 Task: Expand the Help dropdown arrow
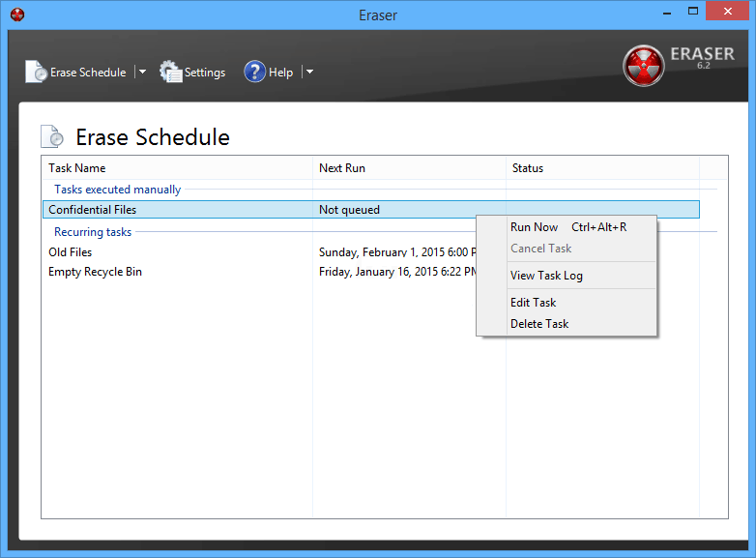[309, 72]
